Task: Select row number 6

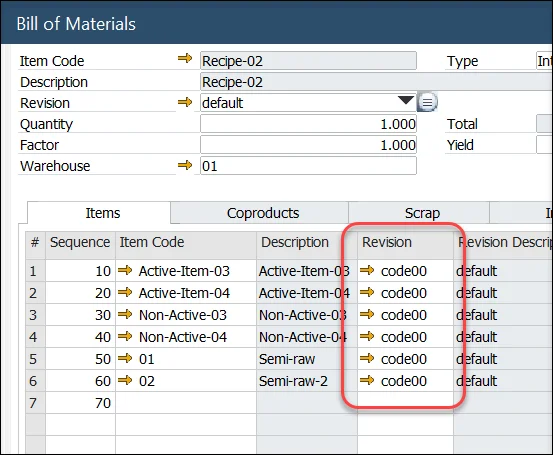Action: (x=35, y=381)
